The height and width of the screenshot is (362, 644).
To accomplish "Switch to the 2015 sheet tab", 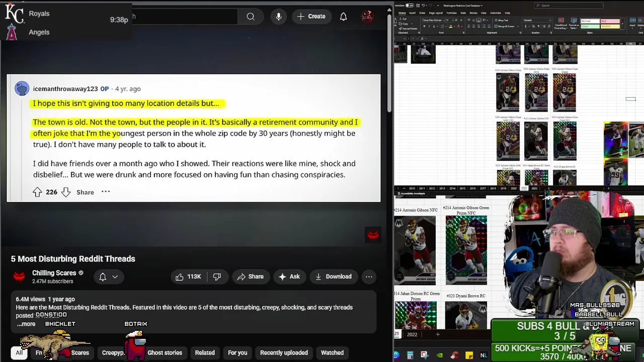I will 462,188.
